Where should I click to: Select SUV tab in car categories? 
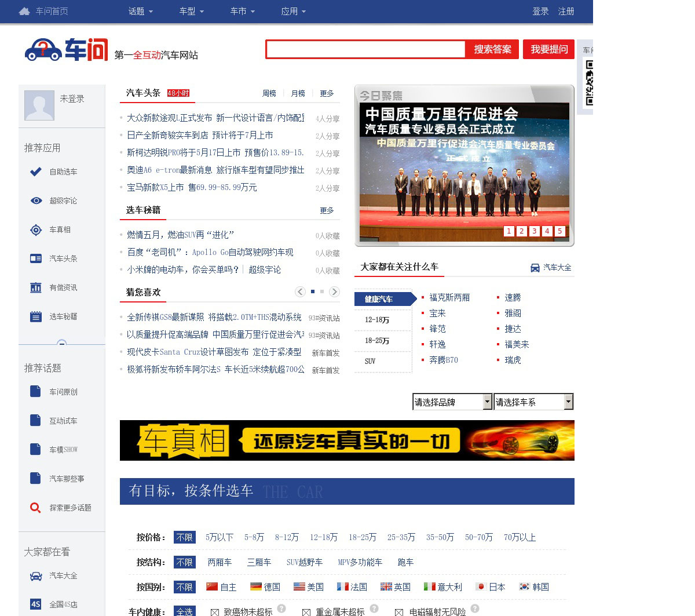click(383, 361)
